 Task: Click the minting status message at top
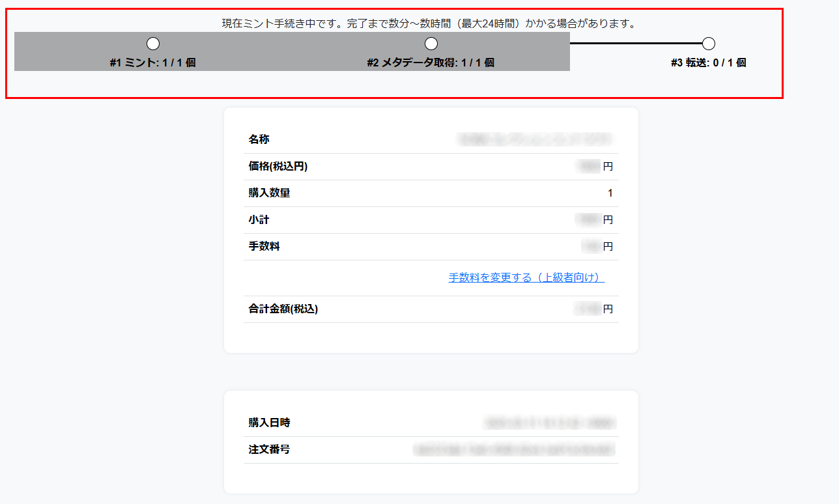(x=429, y=24)
